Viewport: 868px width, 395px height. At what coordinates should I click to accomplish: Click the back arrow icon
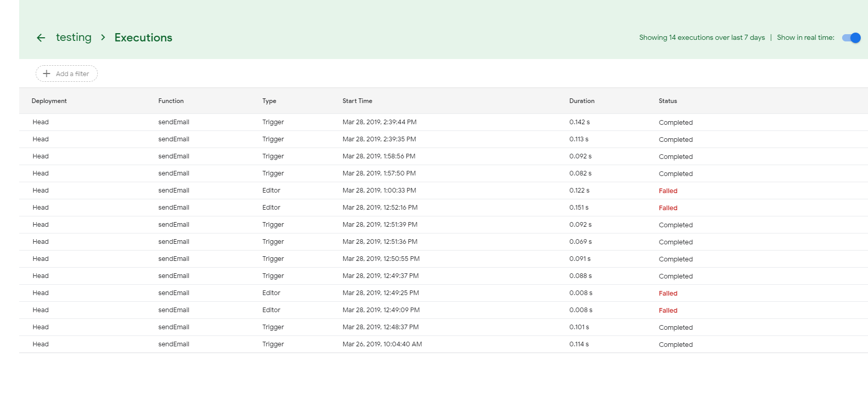point(41,38)
